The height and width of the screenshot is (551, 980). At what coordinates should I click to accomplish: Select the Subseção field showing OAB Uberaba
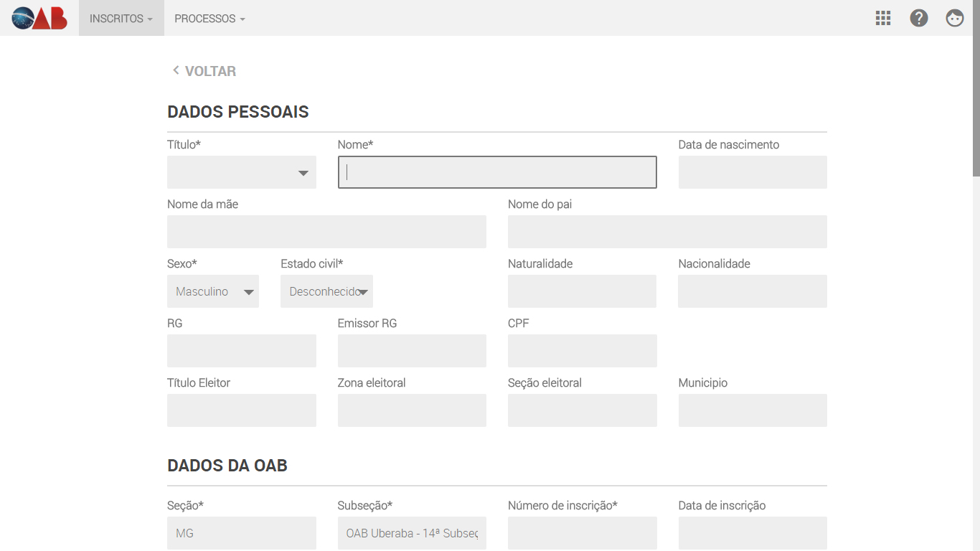(412, 533)
